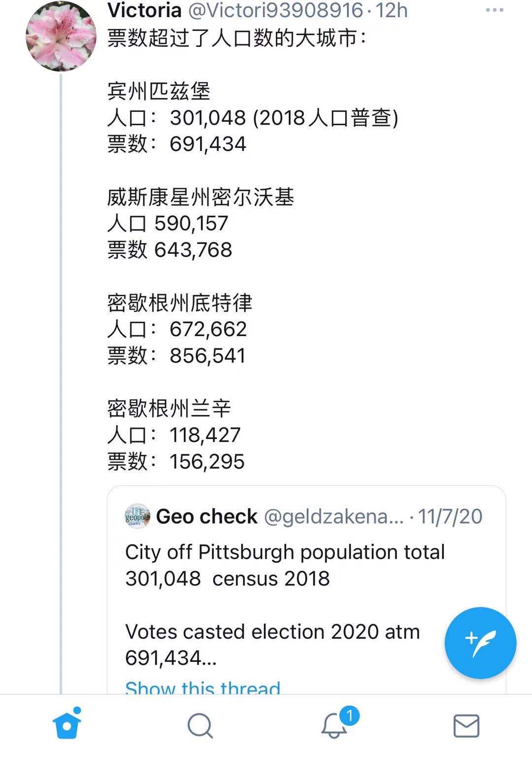The height and width of the screenshot is (757, 532).
Task: Tap the tweet's opening line of Chinese text
Action: [x=237, y=38]
